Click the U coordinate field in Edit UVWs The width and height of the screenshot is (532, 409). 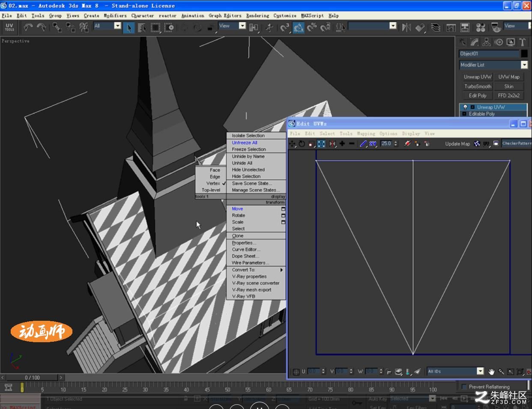(313, 372)
